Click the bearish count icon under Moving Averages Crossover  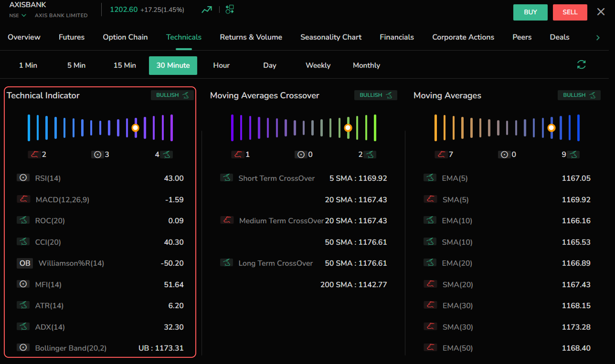coord(238,154)
